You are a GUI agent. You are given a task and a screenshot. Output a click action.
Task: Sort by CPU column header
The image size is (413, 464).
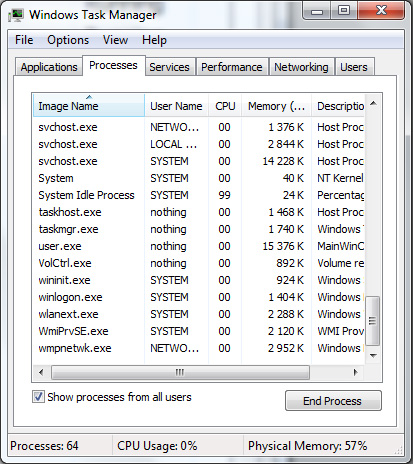pos(225,106)
